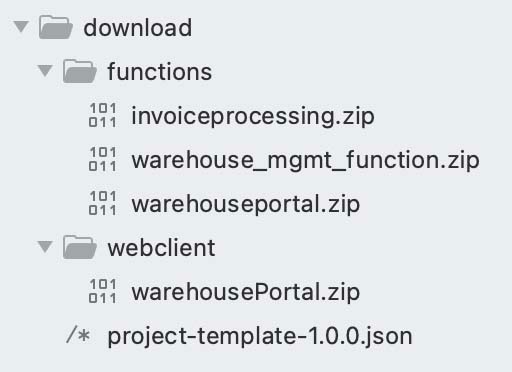The image size is (512, 372).
Task: Select the download folder name
Action: (x=138, y=28)
